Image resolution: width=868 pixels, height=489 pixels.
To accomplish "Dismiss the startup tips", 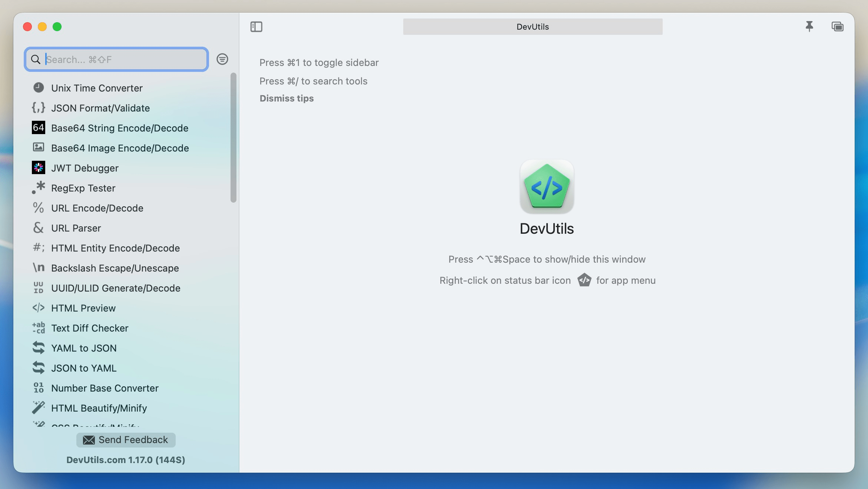I will pyautogui.click(x=286, y=98).
